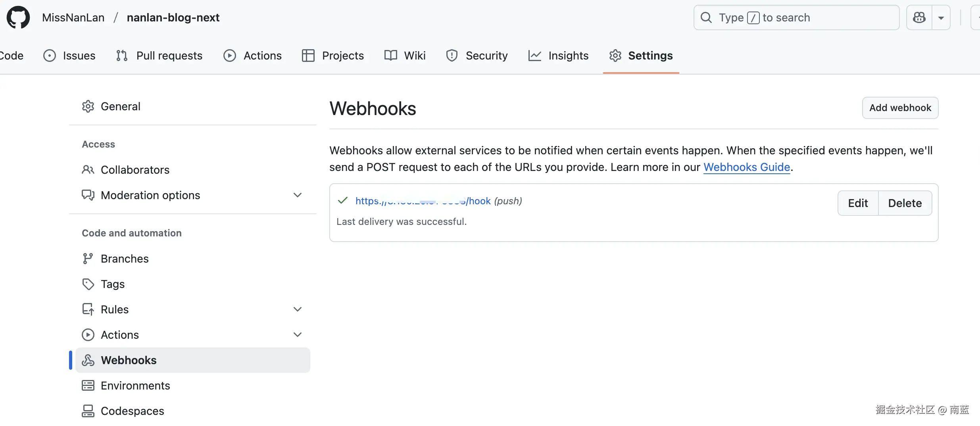Open Webhooks settings in the sidebar
This screenshot has width=980, height=426.
[x=129, y=360]
